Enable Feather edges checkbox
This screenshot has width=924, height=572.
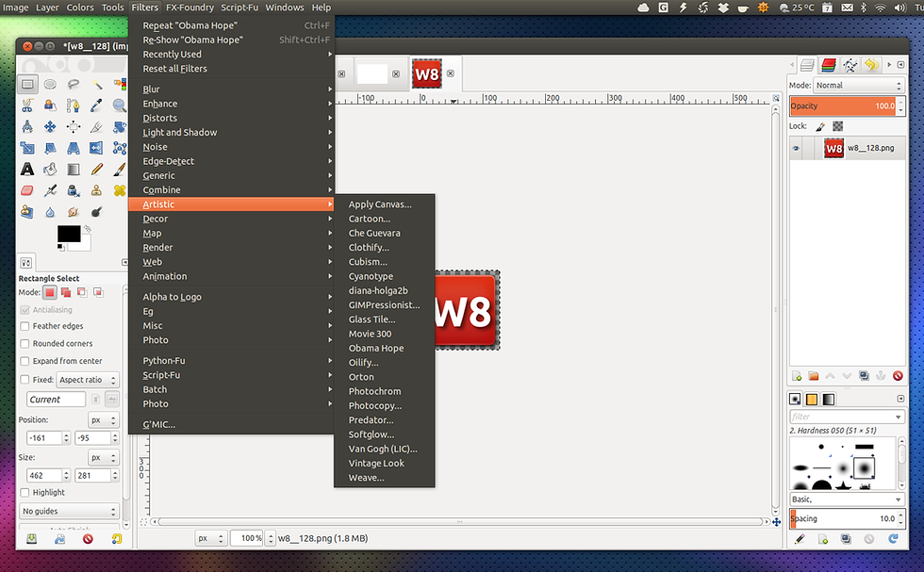(x=25, y=326)
